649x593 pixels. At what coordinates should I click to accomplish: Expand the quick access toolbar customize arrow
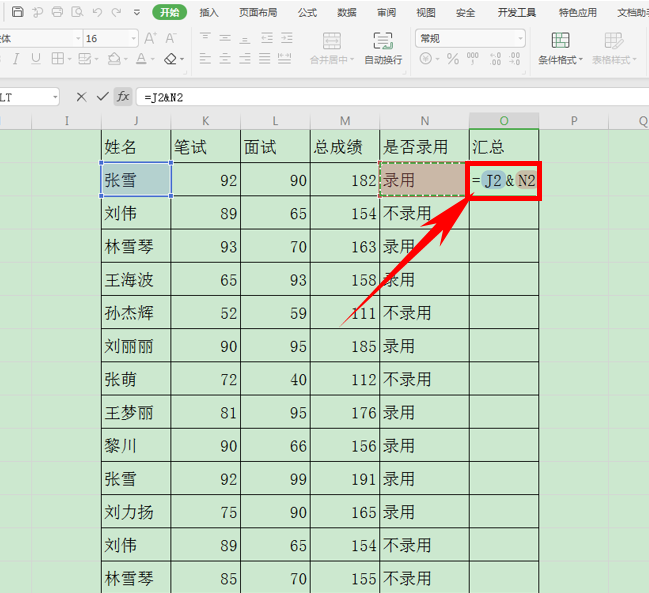point(137,12)
